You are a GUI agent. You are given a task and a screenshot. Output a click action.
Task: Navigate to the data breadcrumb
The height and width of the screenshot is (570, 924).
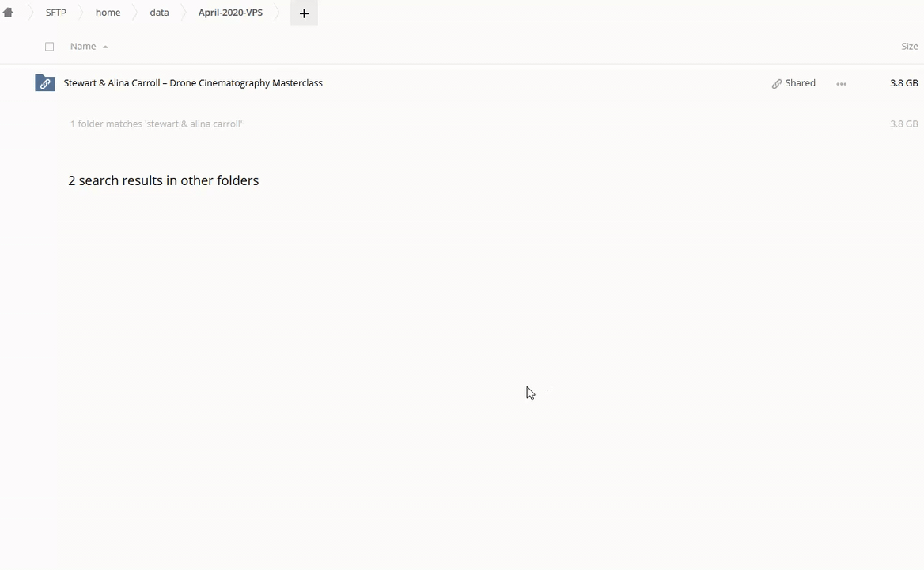[x=159, y=13]
